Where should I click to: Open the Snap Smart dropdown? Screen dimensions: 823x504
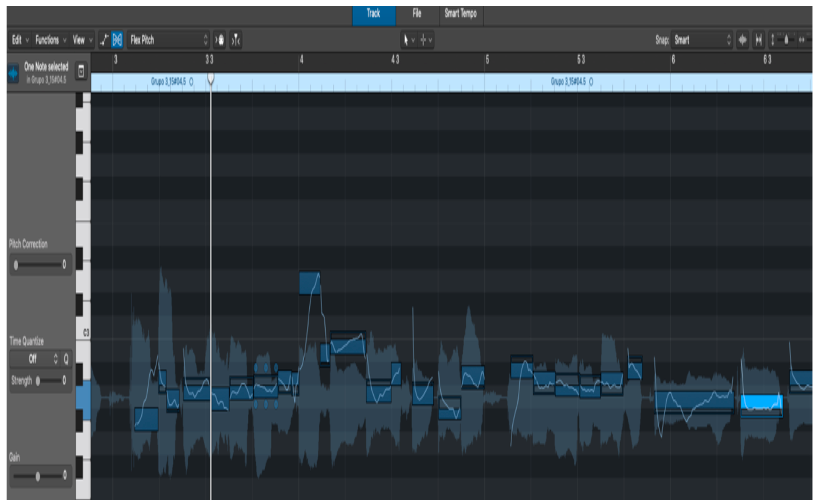701,40
